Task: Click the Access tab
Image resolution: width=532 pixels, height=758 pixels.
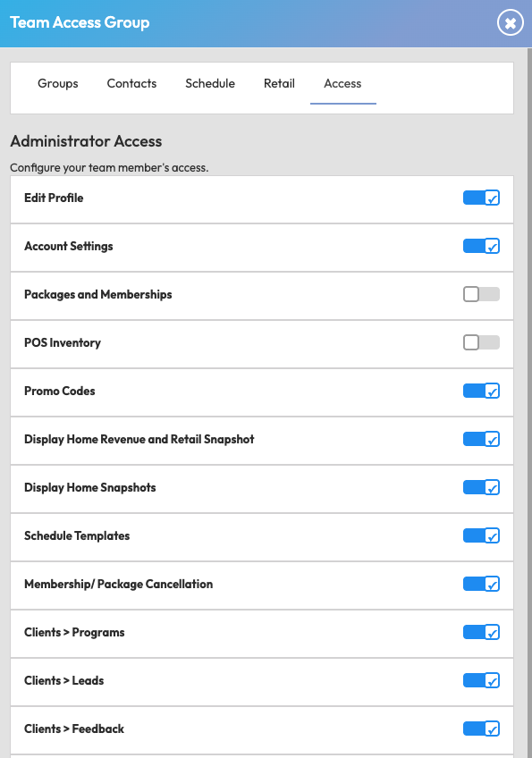Action: tap(343, 84)
